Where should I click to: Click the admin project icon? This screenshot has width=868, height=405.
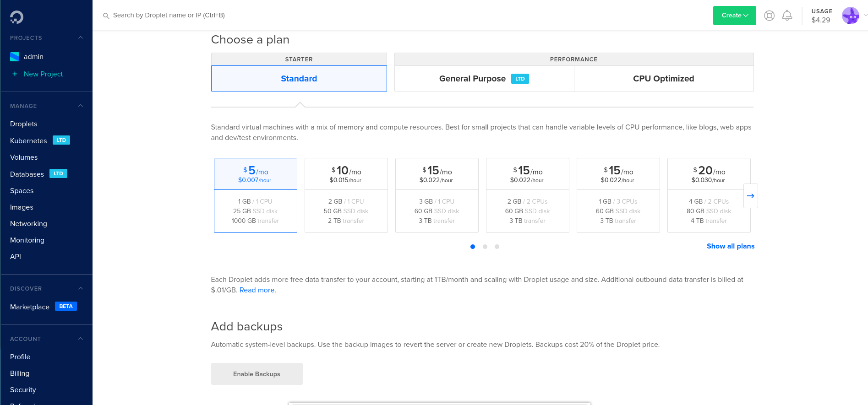[15, 57]
